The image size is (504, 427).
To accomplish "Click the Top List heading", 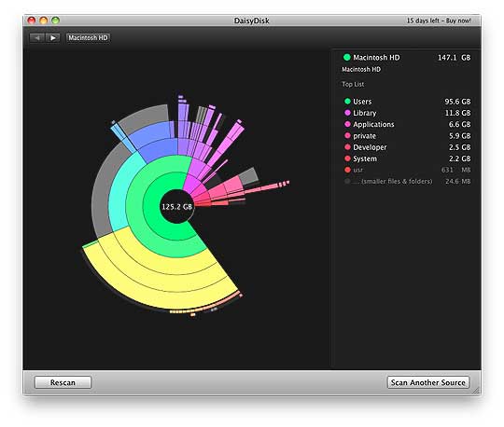I will click(353, 84).
